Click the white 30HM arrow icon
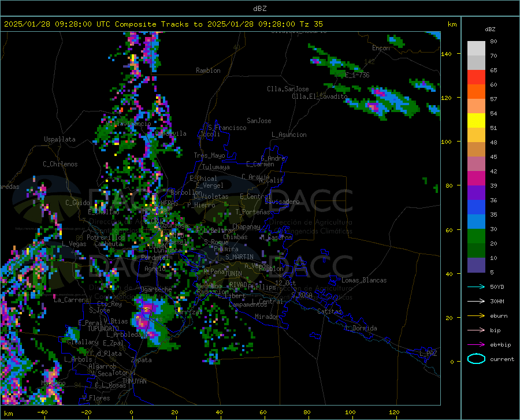 tap(476, 301)
